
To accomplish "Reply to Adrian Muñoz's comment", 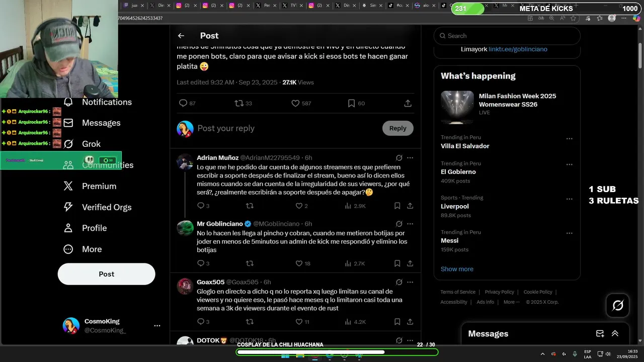I will [x=203, y=206].
